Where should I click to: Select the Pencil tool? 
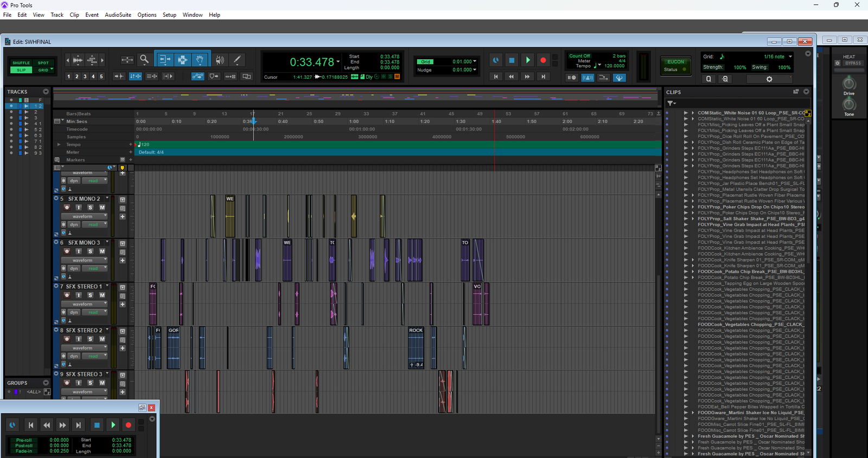point(237,60)
